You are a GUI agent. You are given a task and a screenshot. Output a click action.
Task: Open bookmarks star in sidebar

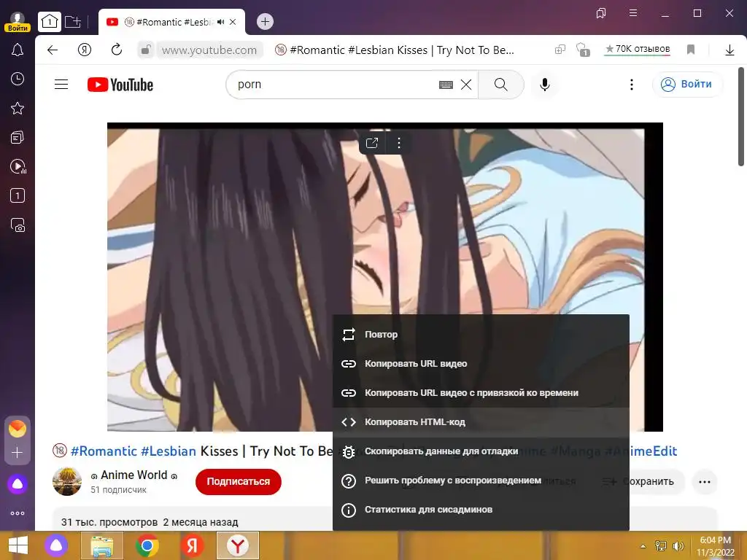[x=18, y=108]
